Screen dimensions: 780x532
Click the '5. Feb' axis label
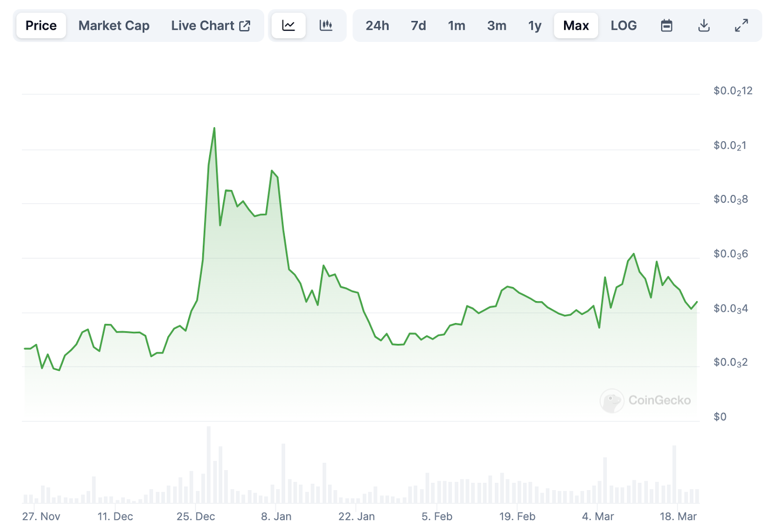click(437, 516)
